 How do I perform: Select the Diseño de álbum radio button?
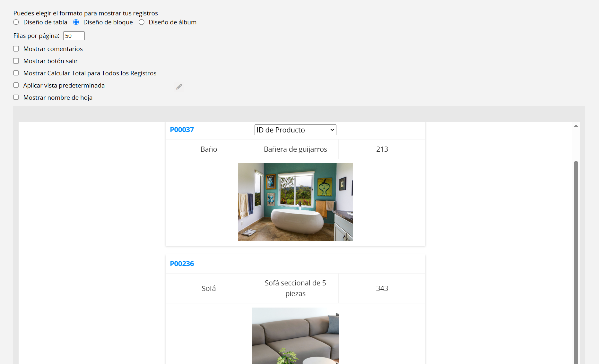pos(142,22)
